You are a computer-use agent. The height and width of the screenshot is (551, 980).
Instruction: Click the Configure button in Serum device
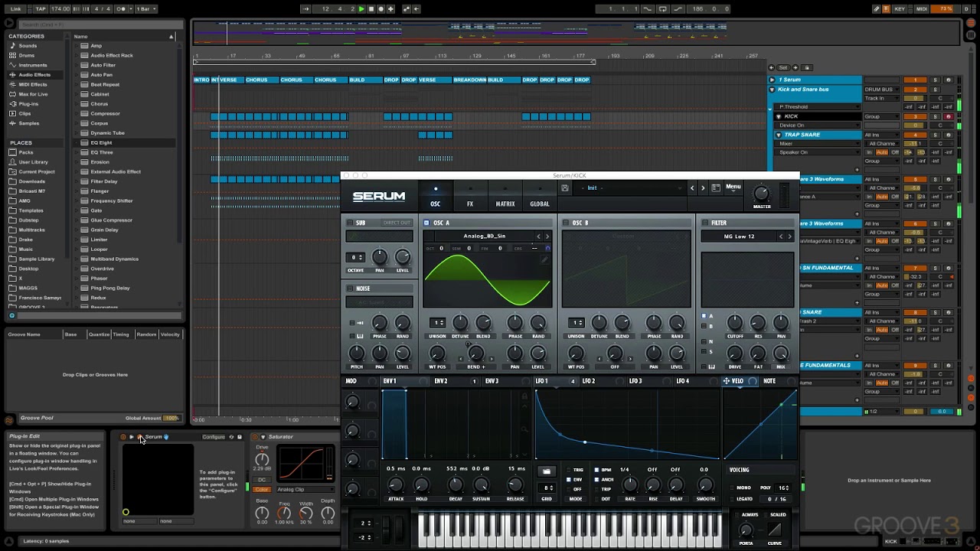coord(214,437)
